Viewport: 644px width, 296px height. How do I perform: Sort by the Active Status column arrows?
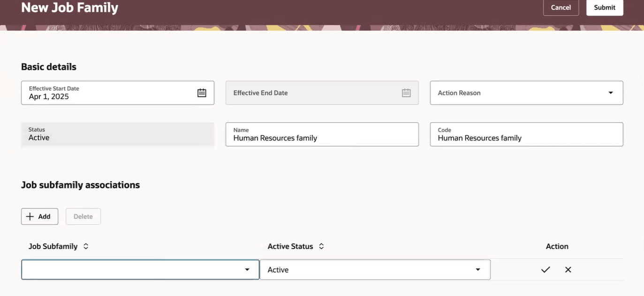321,246
